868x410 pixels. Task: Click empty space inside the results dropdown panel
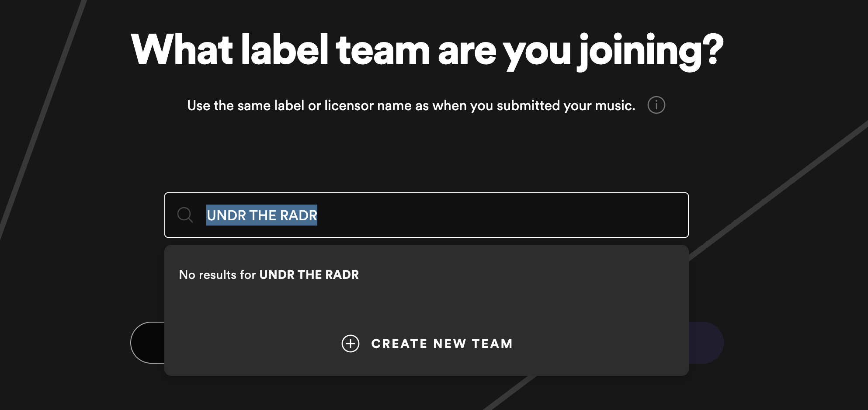point(524,302)
